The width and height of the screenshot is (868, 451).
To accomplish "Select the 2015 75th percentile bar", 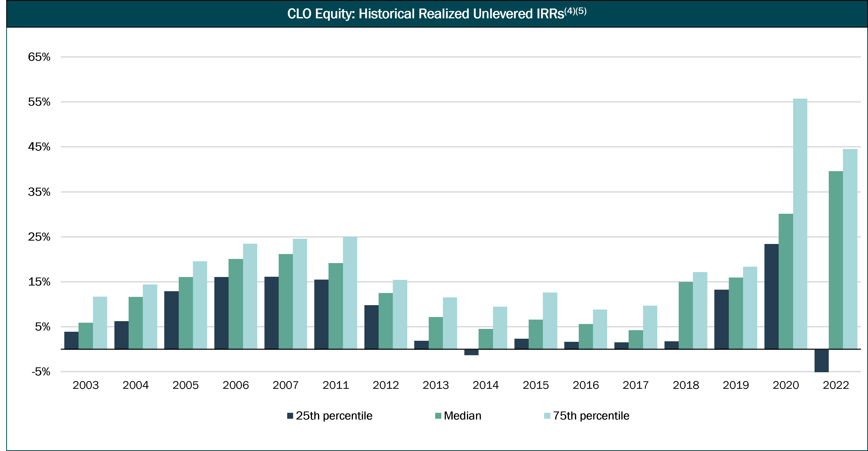I will click(550, 321).
